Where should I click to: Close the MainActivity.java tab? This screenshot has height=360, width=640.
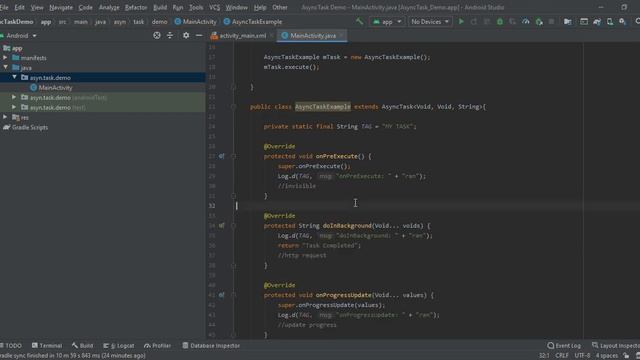tap(342, 36)
